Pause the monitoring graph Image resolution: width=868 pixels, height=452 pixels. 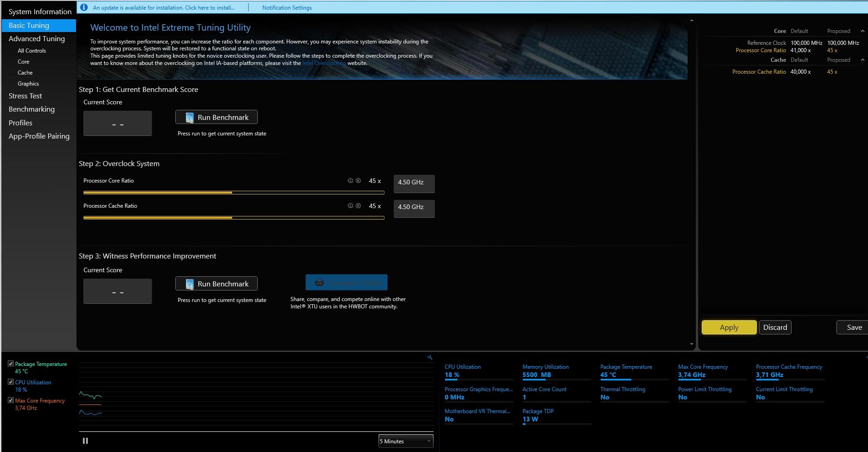click(x=85, y=441)
